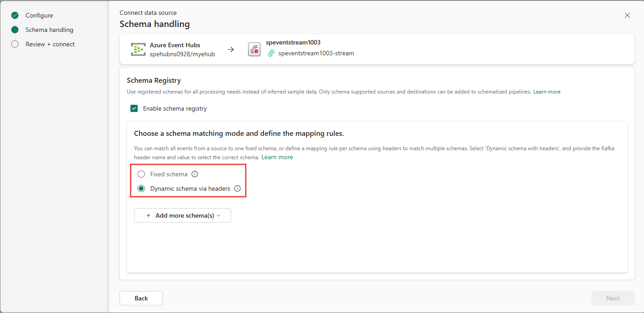
Task: Open Learn more link in Schema Registry description
Action: tap(547, 92)
